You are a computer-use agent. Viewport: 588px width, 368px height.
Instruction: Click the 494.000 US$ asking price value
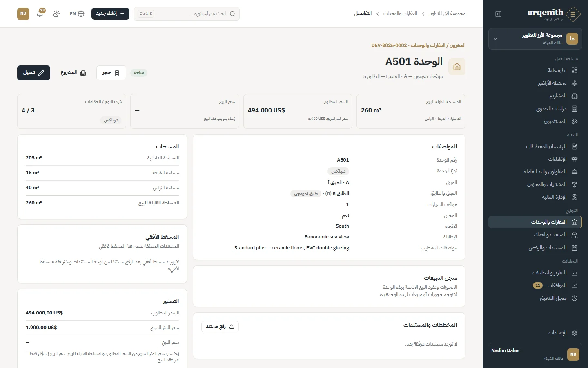(266, 110)
